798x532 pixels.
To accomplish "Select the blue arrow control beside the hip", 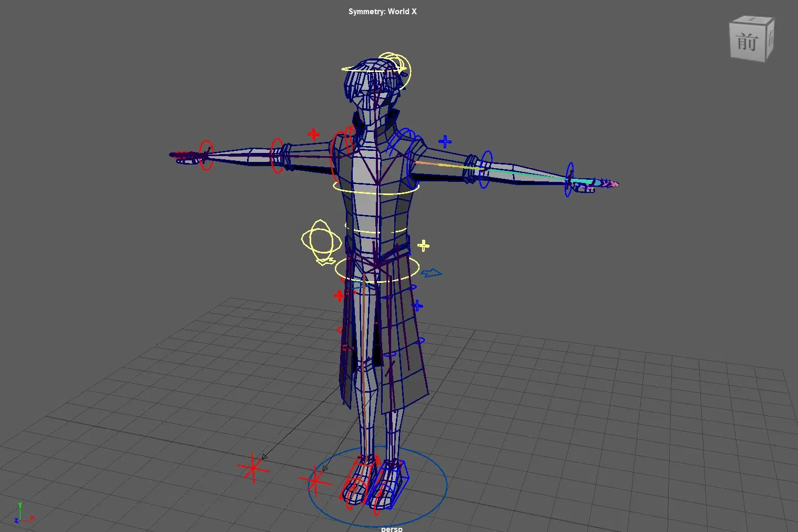I will 432,273.
